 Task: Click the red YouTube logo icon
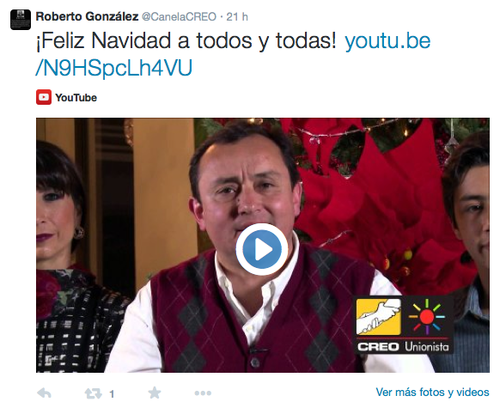[44, 97]
